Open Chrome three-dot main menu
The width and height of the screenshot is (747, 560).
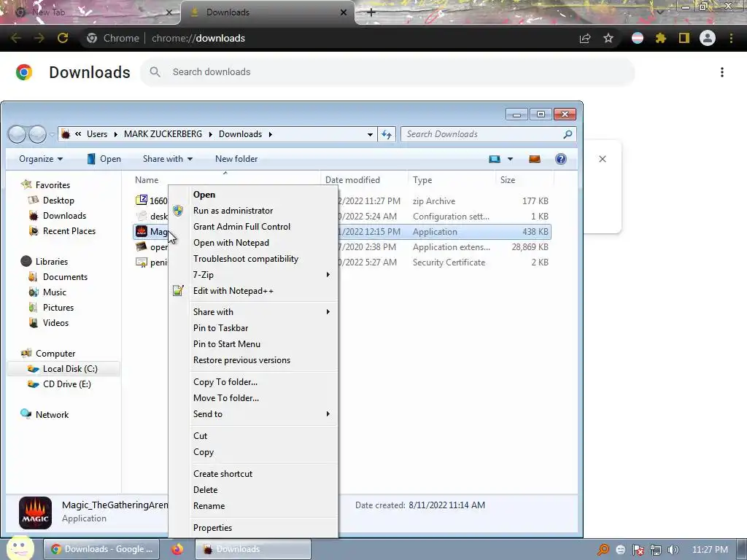(731, 38)
